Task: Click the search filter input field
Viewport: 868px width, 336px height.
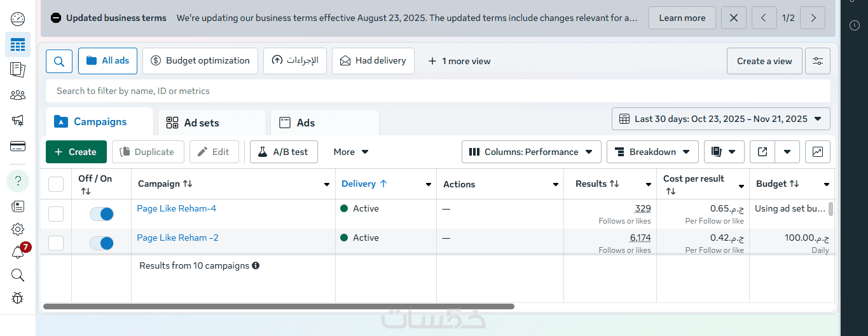Action: click(437, 91)
